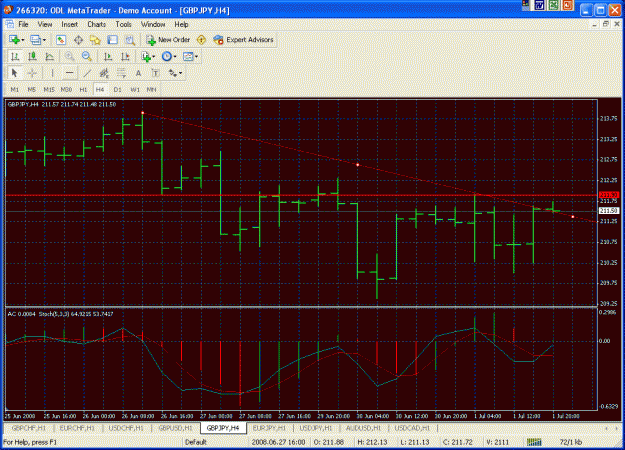Switch chart to Bar Chart mode
The height and width of the screenshot is (450, 625).
coord(15,57)
